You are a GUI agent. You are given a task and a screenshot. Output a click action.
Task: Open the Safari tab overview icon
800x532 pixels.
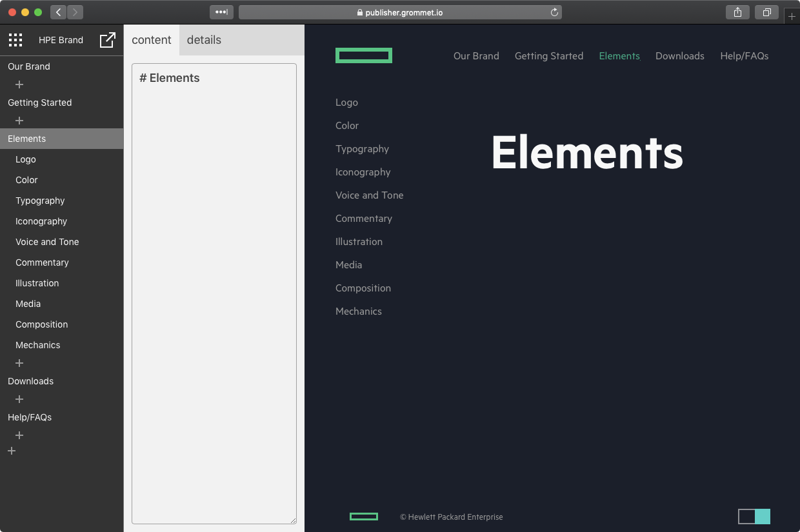click(x=767, y=12)
